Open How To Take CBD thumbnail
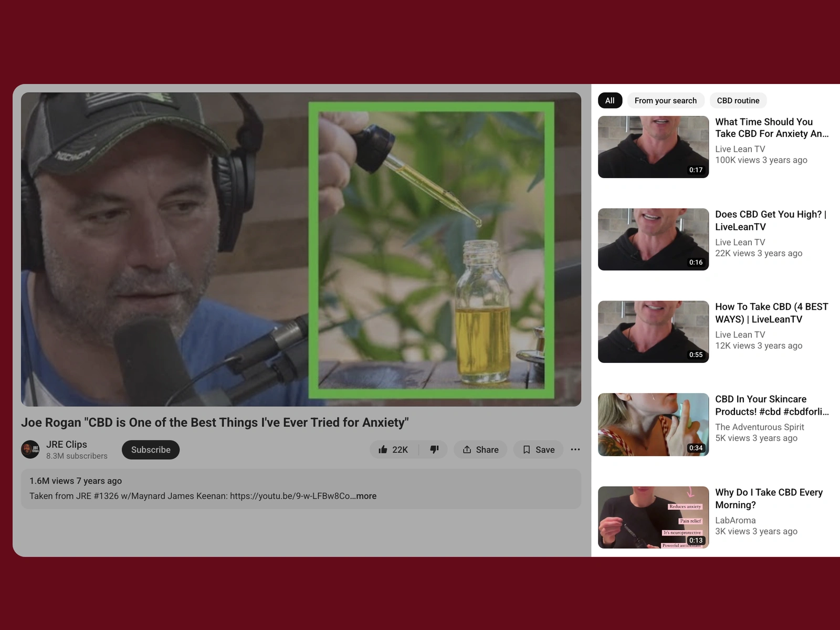The width and height of the screenshot is (840, 630). click(653, 332)
